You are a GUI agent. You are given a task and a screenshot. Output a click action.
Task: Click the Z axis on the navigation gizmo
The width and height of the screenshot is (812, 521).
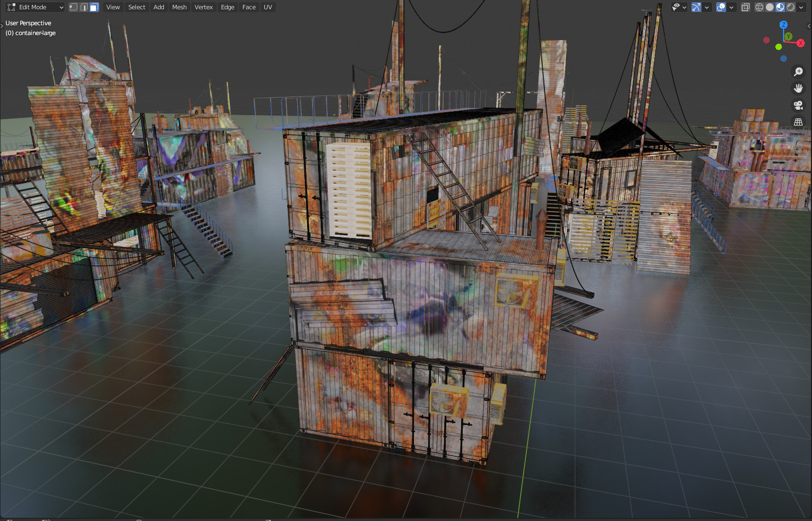click(783, 24)
